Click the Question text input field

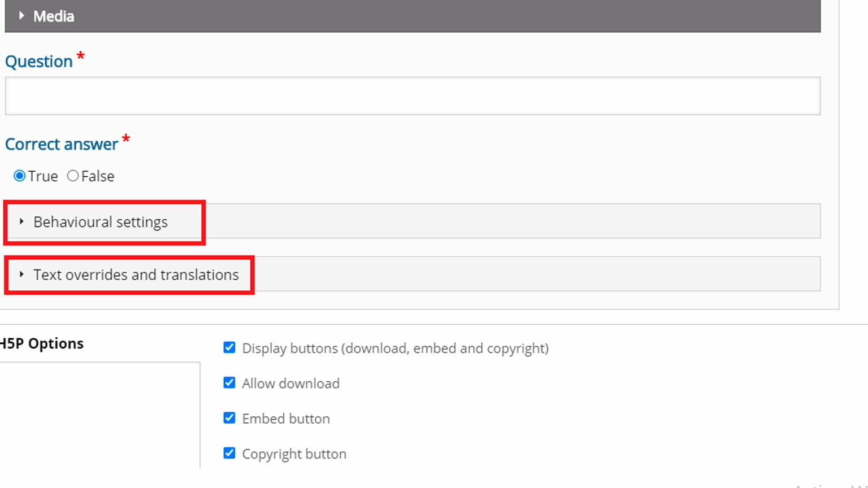(x=413, y=96)
